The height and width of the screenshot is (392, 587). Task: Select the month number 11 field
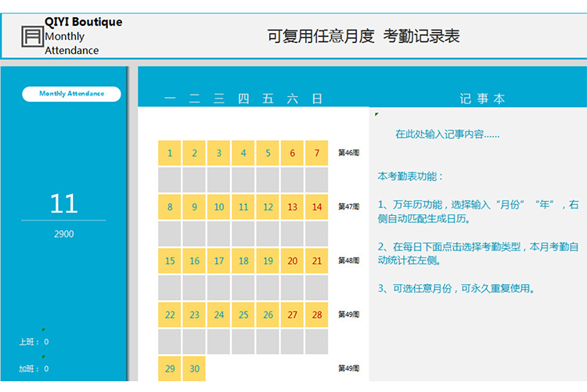(x=63, y=203)
